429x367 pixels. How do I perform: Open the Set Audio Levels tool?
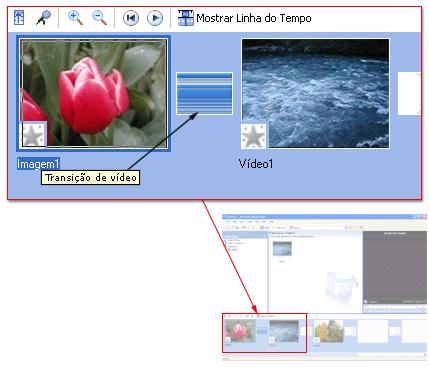tap(19, 18)
